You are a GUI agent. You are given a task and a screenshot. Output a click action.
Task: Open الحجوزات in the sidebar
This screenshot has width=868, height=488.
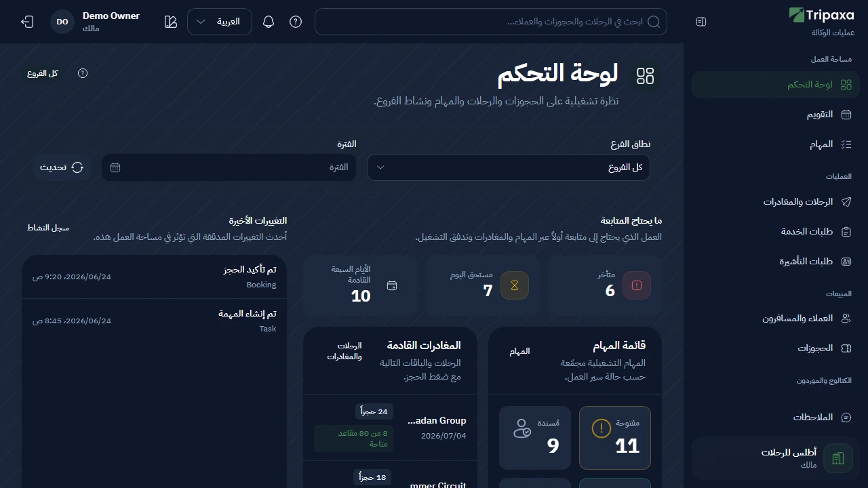[x=776, y=348]
